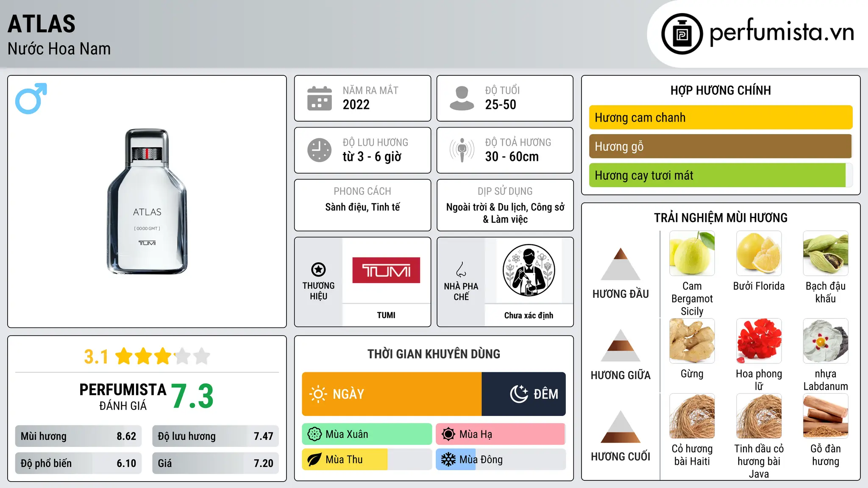Click the sun icon in Ngày bar
The height and width of the screenshot is (488, 868).
(x=318, y=394)
